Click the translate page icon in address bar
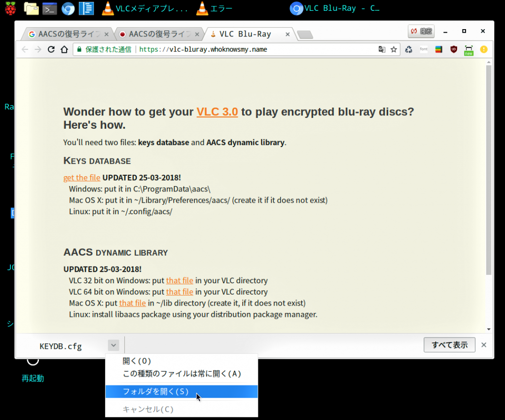Image resolution: width=505 pixels, height=420 pixels. 382,49
